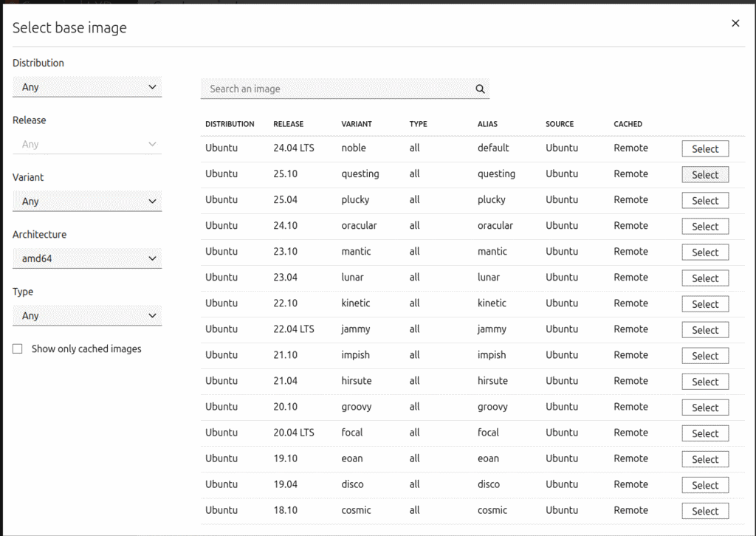Select the Ubuntu 20.04 LTS focal image
756x536 pixels.
click(x=704, y=433)
